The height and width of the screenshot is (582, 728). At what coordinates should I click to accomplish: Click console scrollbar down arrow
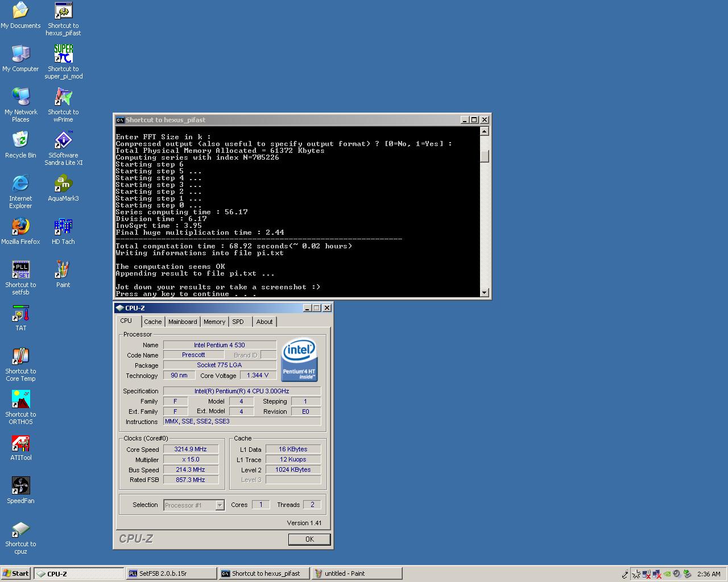coord(485,293)
